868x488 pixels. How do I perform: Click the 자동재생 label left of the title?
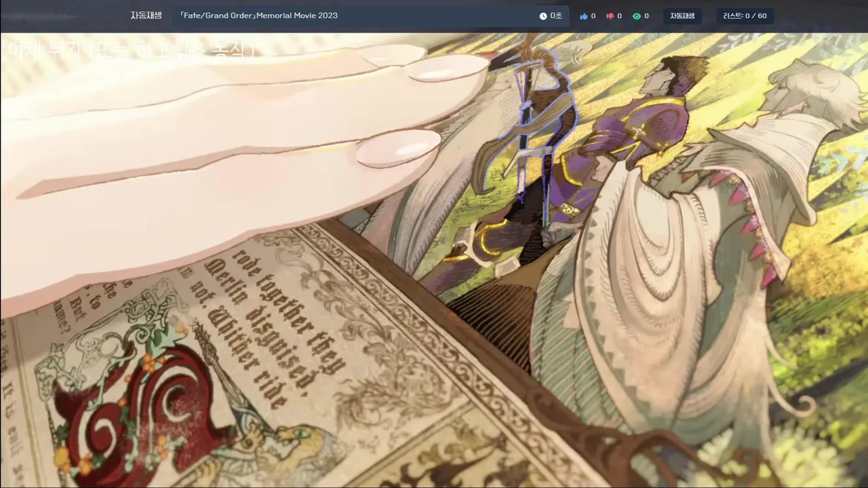pos(146,15)
